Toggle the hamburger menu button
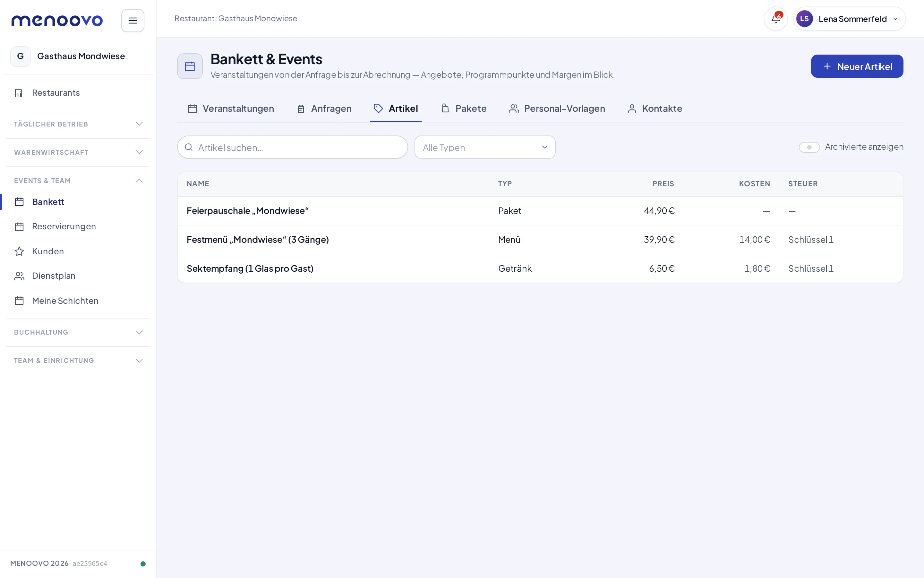This screenshot has height=578, width=924. tap(133, 21)
